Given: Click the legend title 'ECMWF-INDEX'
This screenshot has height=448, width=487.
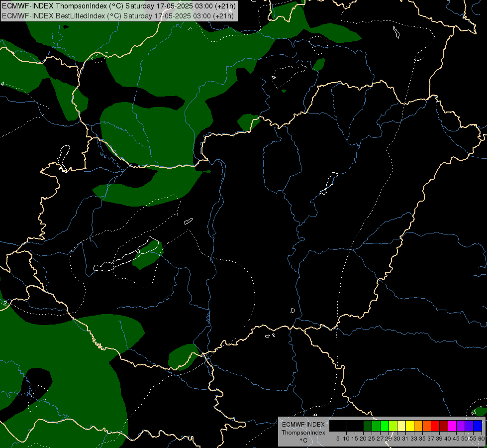Looking at the screenshot, I should (x=303, y=425).
